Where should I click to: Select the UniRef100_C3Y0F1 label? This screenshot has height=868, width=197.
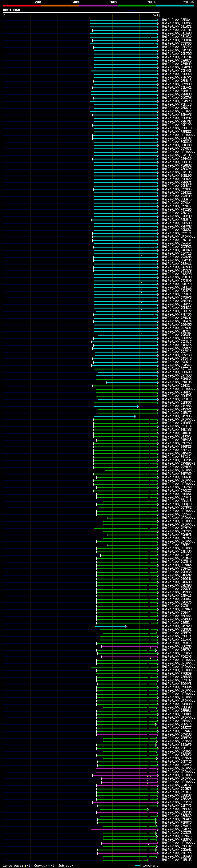(177, 498)
